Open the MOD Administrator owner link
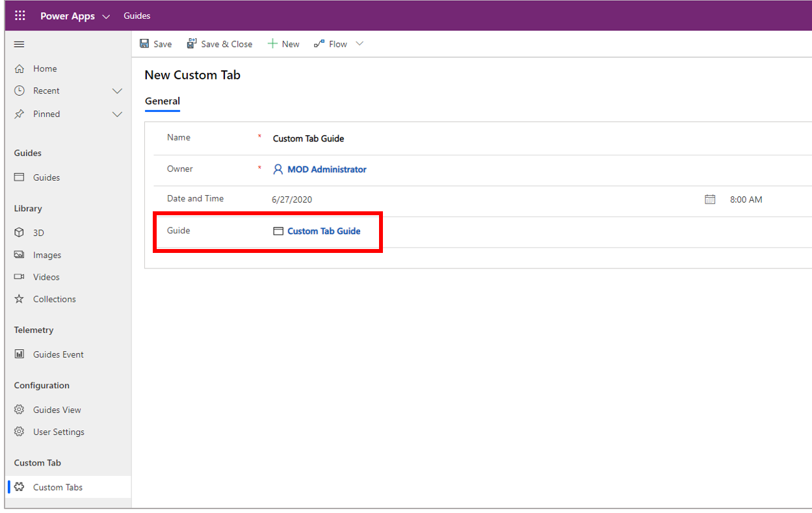This screenshot has height=513, width=812. coord(327,169)
